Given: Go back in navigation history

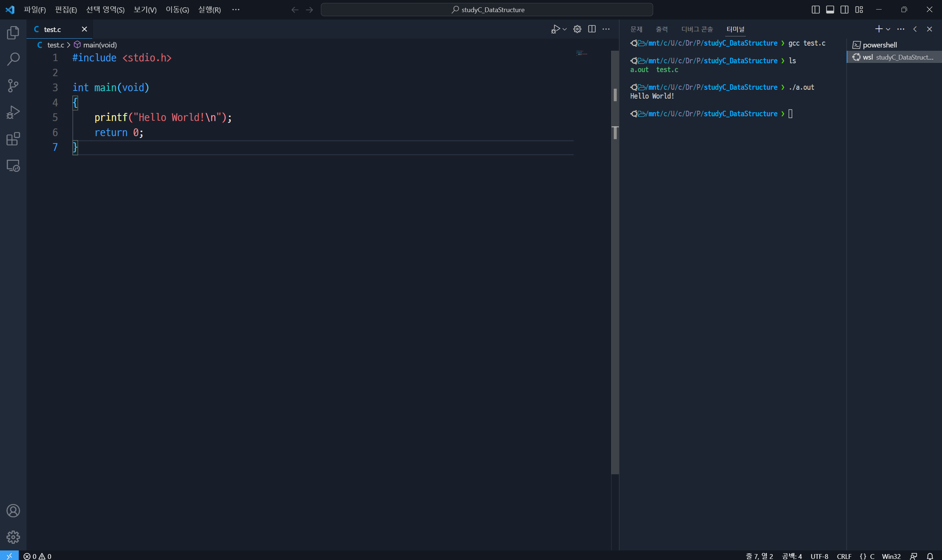Looking at the screenshot, I should 295,10.
